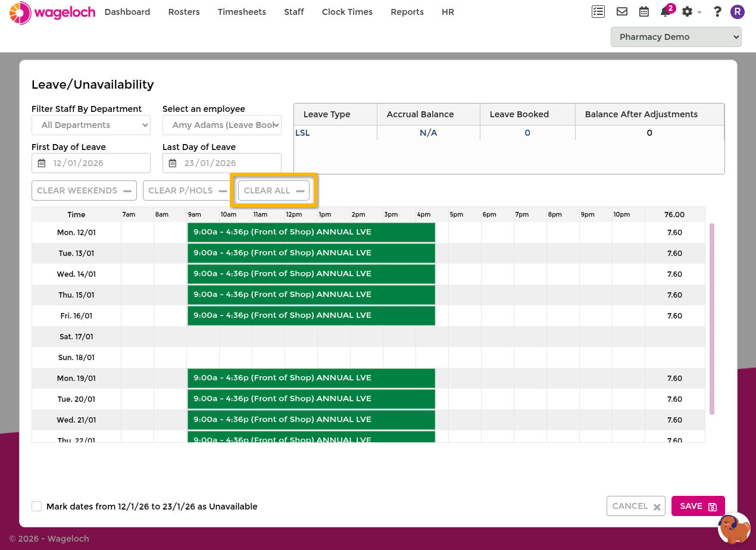756x550 pixels.
Task: Click the N/A accrual balance value
Action: pyautogui.click(x=429, y=133)
